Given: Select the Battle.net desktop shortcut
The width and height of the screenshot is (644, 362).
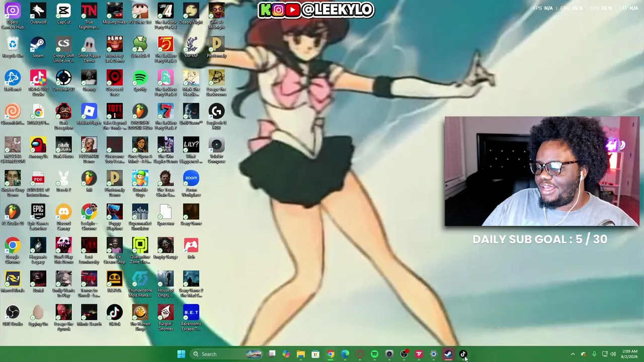Looking at the screenshot, I should (13, 81).
